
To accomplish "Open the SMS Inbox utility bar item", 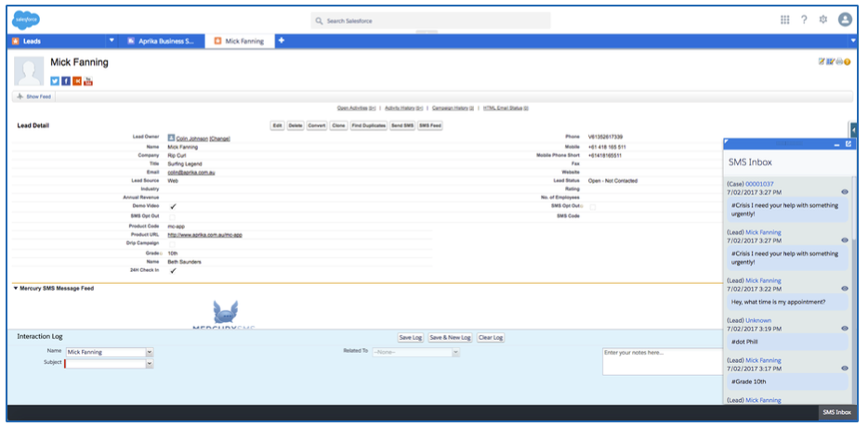I will coord(836,413).
